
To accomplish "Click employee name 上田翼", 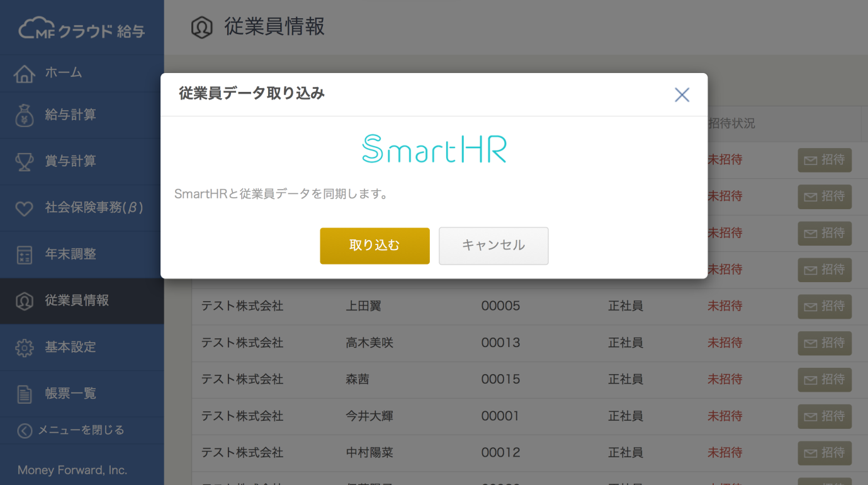I will (364, 307).
